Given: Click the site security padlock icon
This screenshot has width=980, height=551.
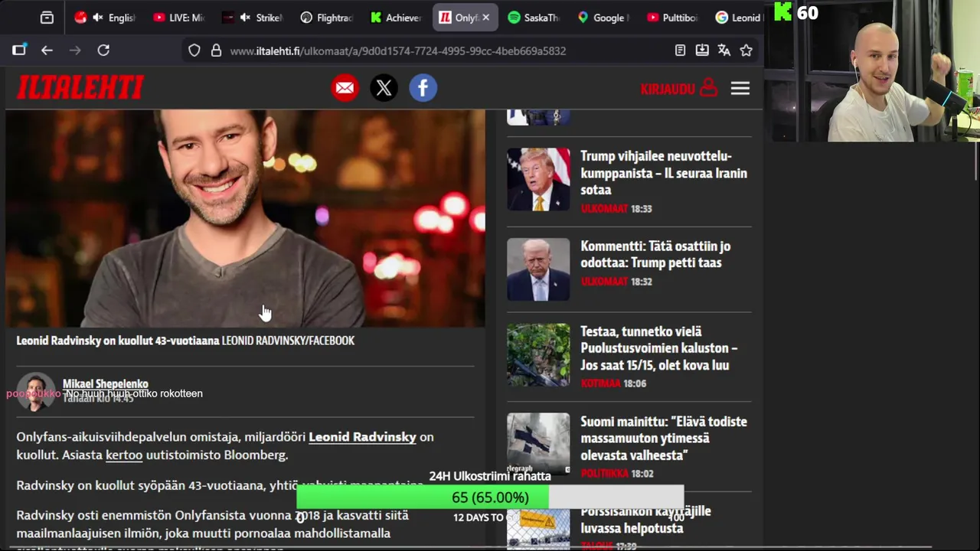Looking at the screenshot, I should pos(216,51).
